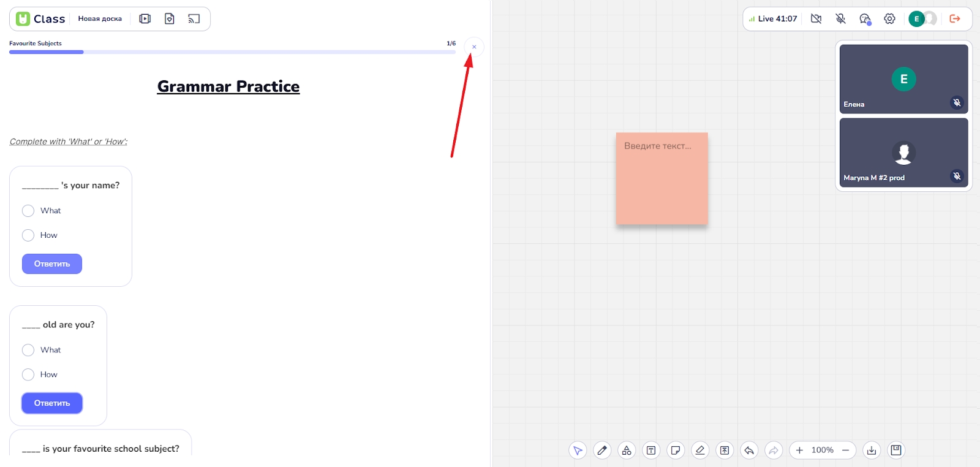This screenshot has height=467, width=980.
Task: Zoom out with the minus button
Action: (x=845, y=450)
